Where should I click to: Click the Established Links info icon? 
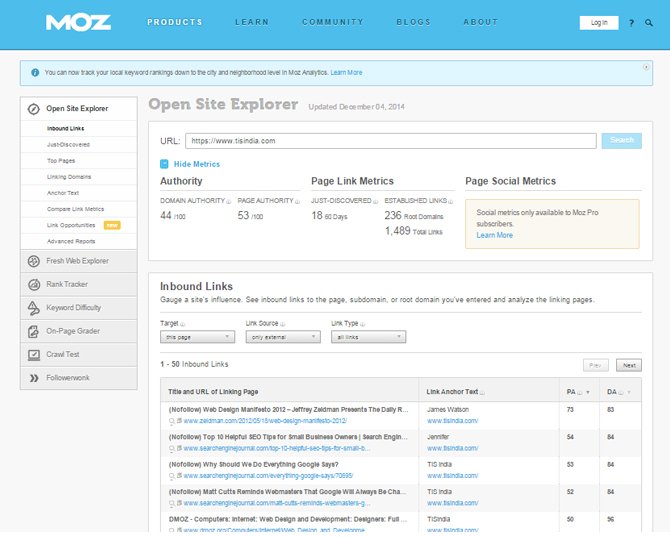[451, 202]
